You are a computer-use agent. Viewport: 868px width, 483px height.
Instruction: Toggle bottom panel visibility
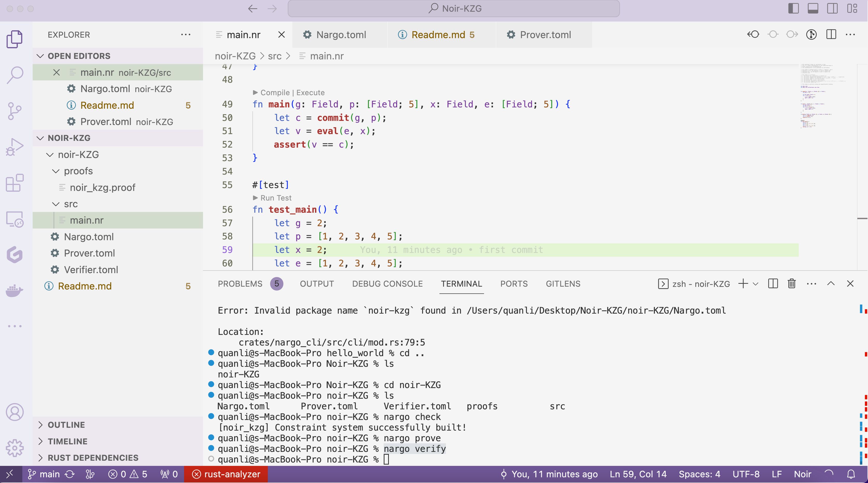813,8
